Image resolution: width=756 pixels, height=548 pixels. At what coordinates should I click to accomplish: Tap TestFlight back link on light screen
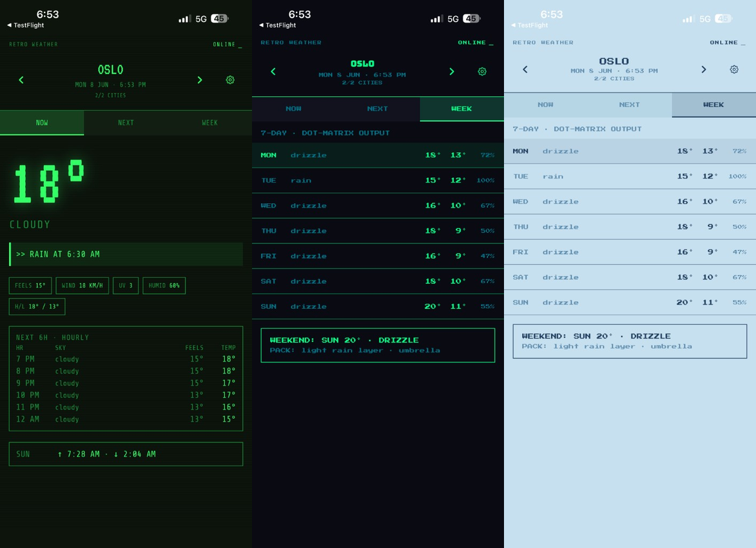click(x=529, y=25)
